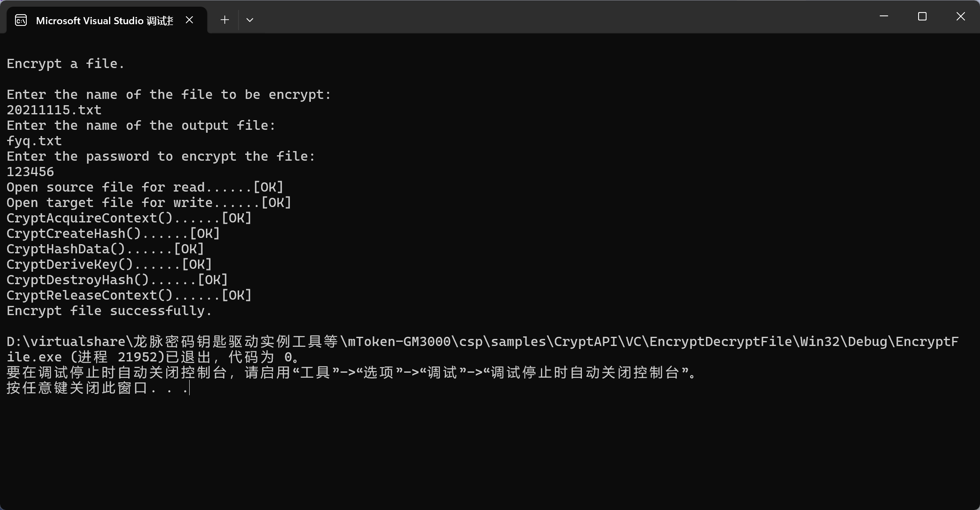This screenshot has height=510, width=980.
Task: Click the CryptAcquireContext() output line
Action: (x=129, y=218)
